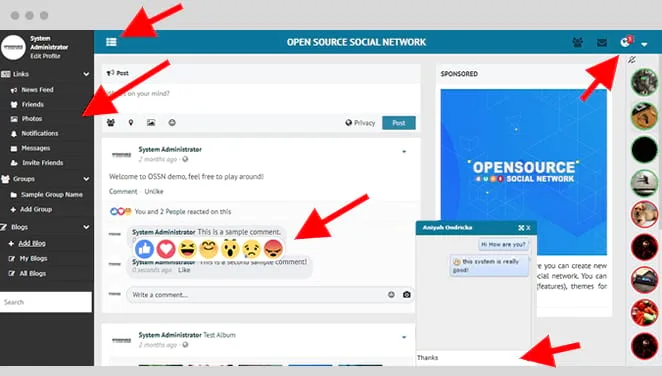662x376 pixels.
Task: Open friend requests icon in top bar
Action: coord(578,42)
